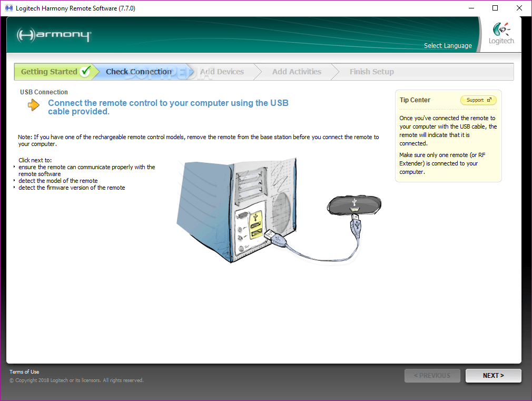
Task: Click the 'detect the model of the remote' bullet
Action: (x=58, y=181)
